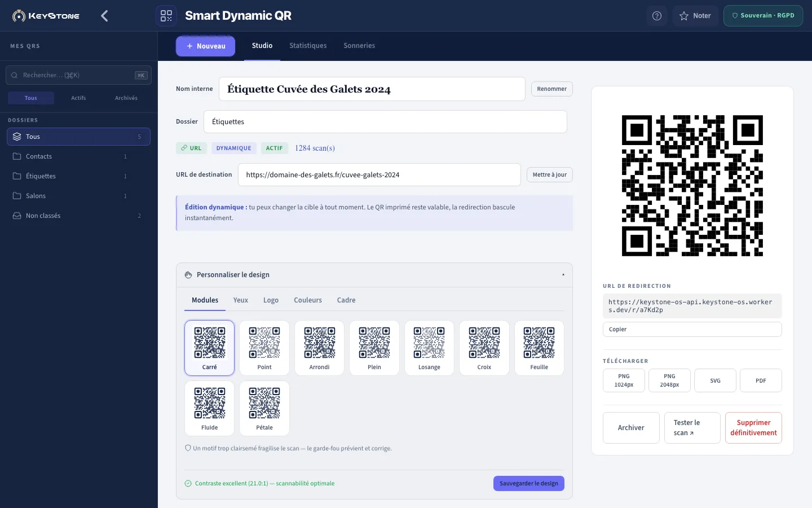Select the Plein module style

point(374,348)
